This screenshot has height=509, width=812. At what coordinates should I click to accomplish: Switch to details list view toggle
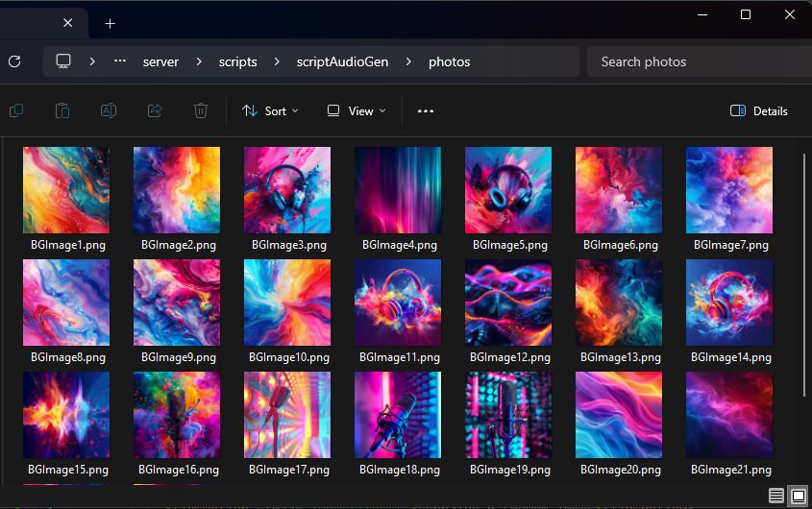[776, 496]
